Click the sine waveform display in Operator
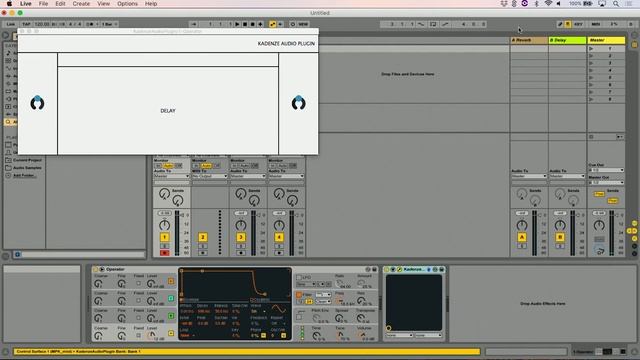640x360 pixels. point(279,309)
